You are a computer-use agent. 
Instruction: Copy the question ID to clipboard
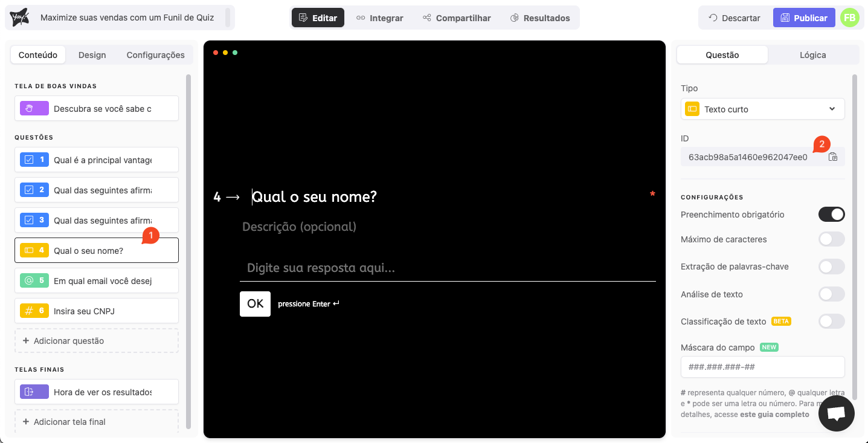[x=833, y=157]
